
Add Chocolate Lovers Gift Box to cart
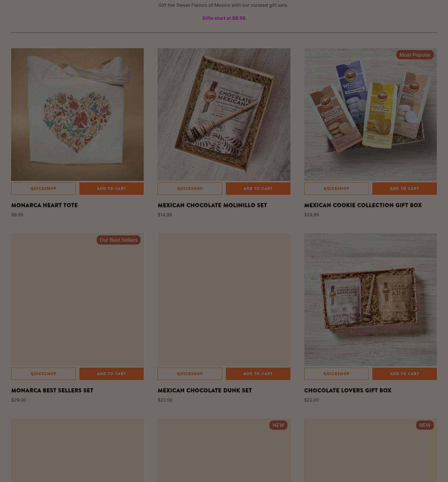coord(404,374)
